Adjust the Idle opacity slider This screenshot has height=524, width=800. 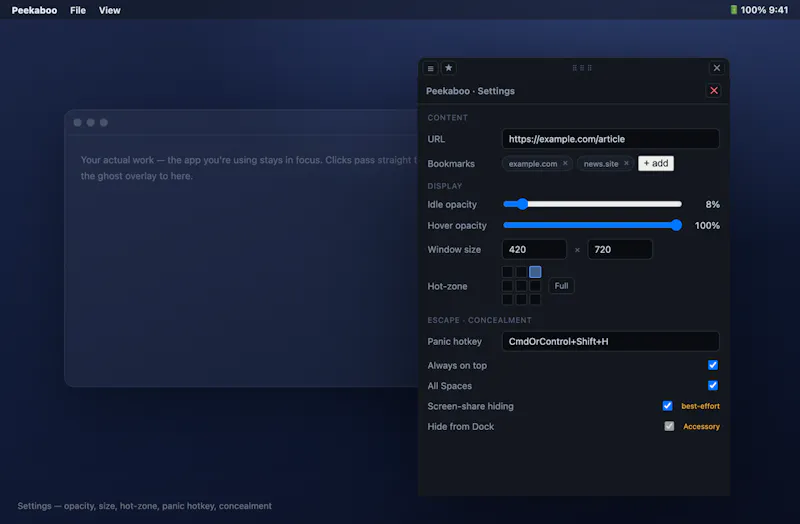(x=592, y=204)
